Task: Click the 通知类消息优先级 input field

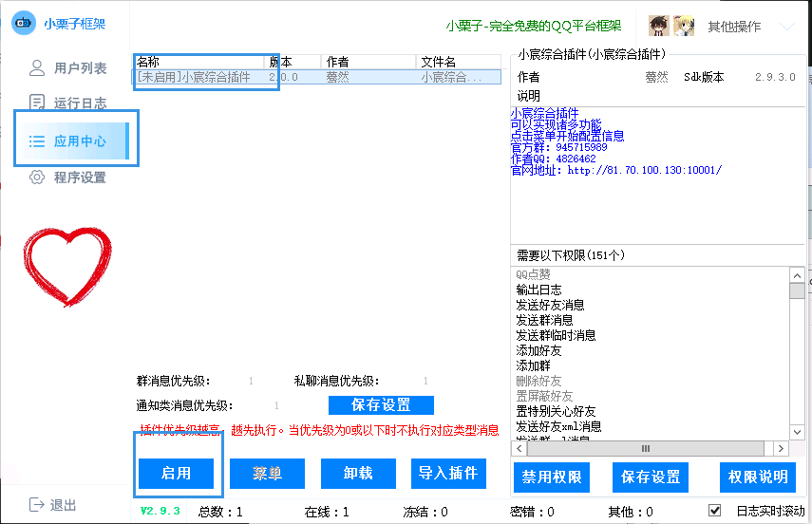Action: (276, 405)
